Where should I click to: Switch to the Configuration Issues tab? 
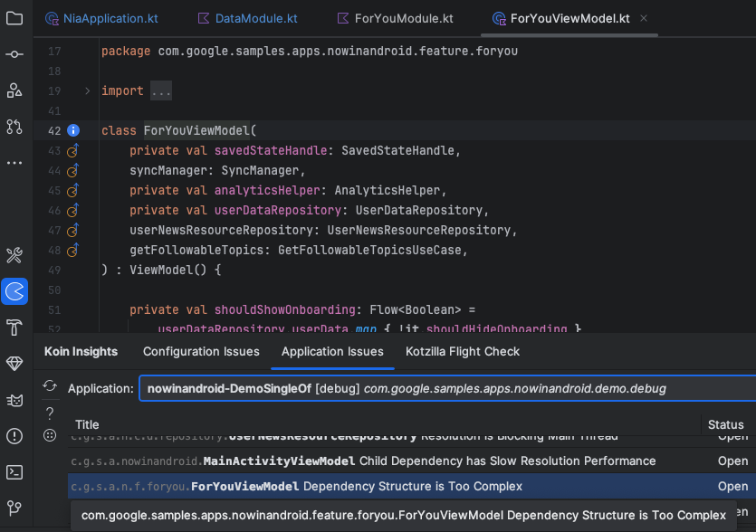click(x=201, y=352)
